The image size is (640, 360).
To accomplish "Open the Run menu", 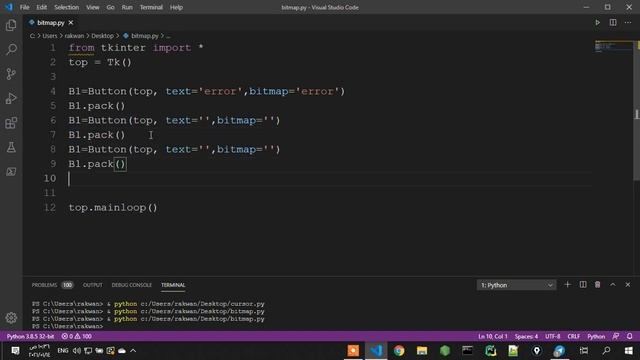I will click(127, 7).
